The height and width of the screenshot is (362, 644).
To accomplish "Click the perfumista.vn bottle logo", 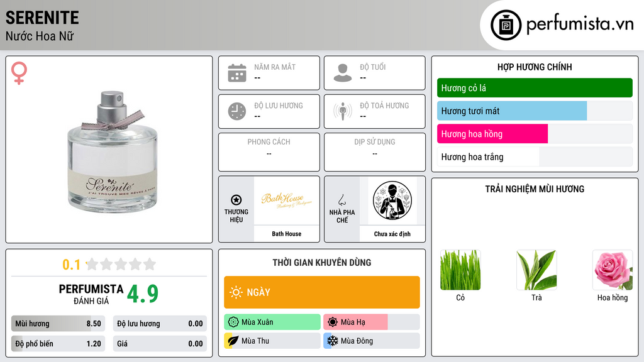I will tap(506, 25).
